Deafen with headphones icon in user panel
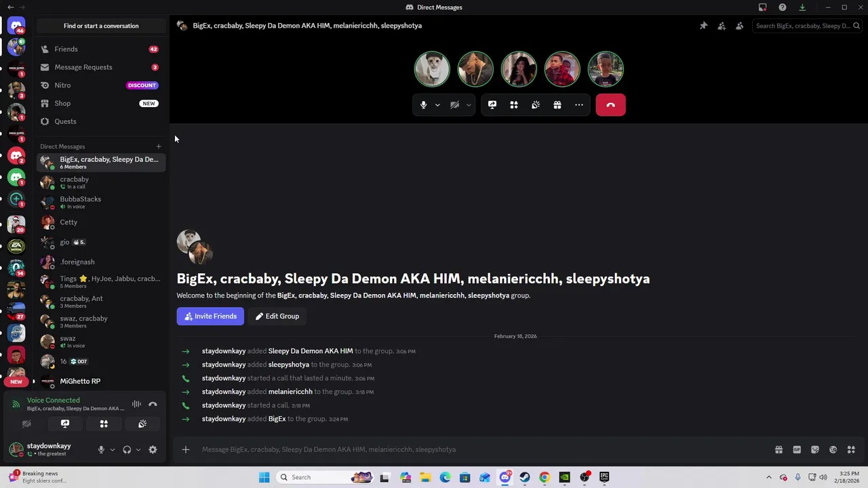The width and height of the screenshot is (868, 488). click(127, 450)
